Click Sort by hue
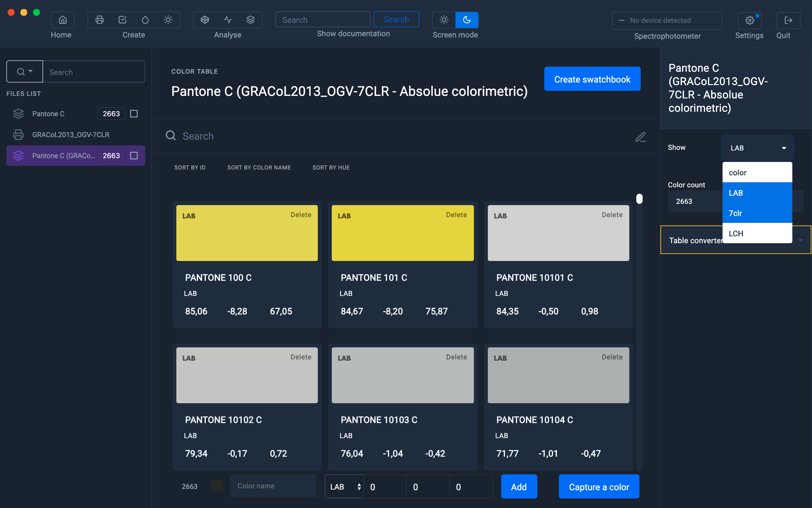This screenshot has width=812, height=508. coord(331,168)
